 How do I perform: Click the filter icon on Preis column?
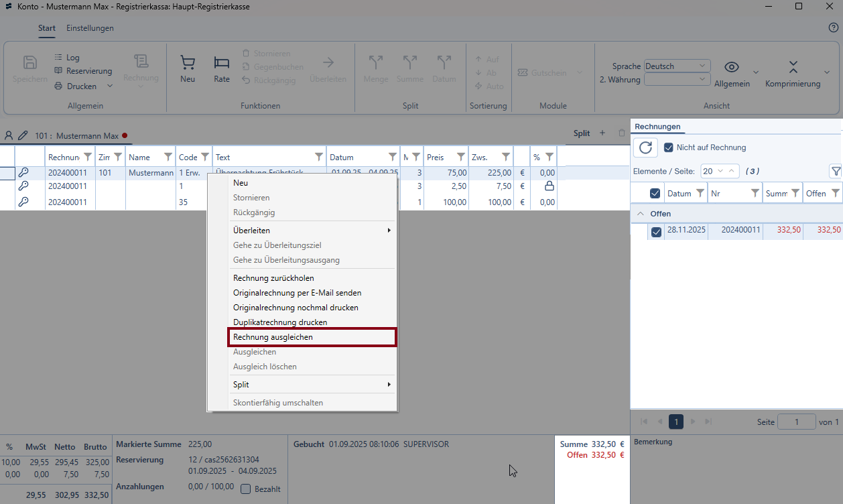click(x=461, y=157)
